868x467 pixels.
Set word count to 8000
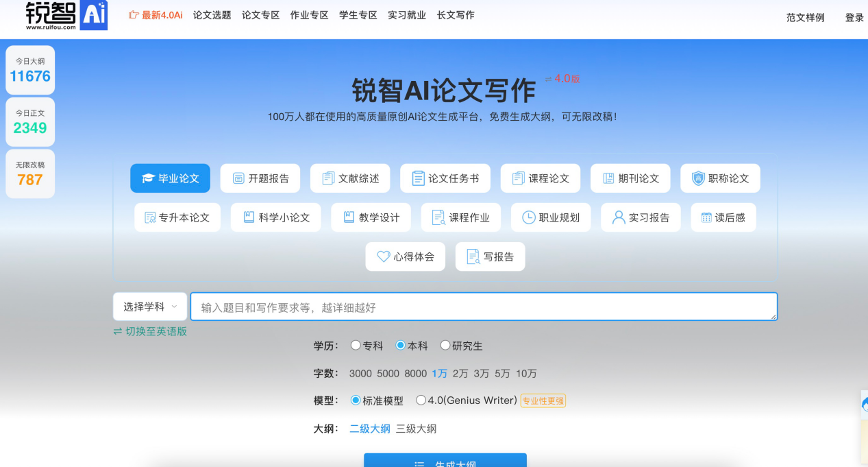coord(415,374)
